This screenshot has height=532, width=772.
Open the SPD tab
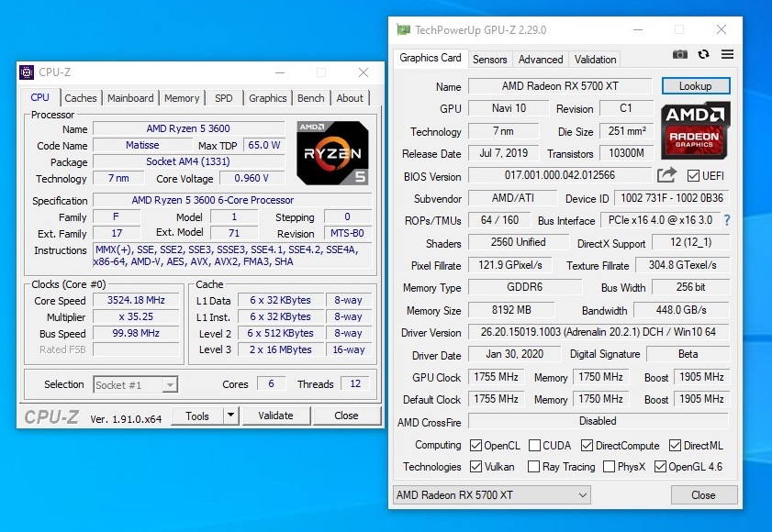click(x=224, y=98)
